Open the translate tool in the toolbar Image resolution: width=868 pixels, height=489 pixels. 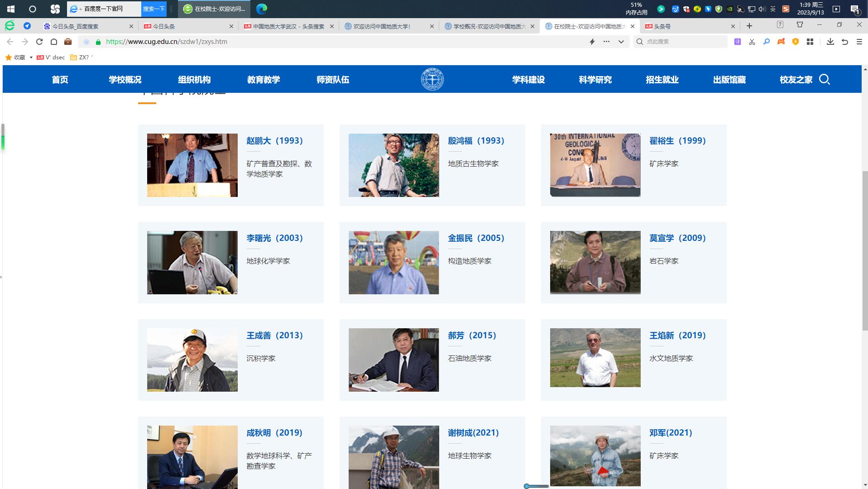(738, 42)
